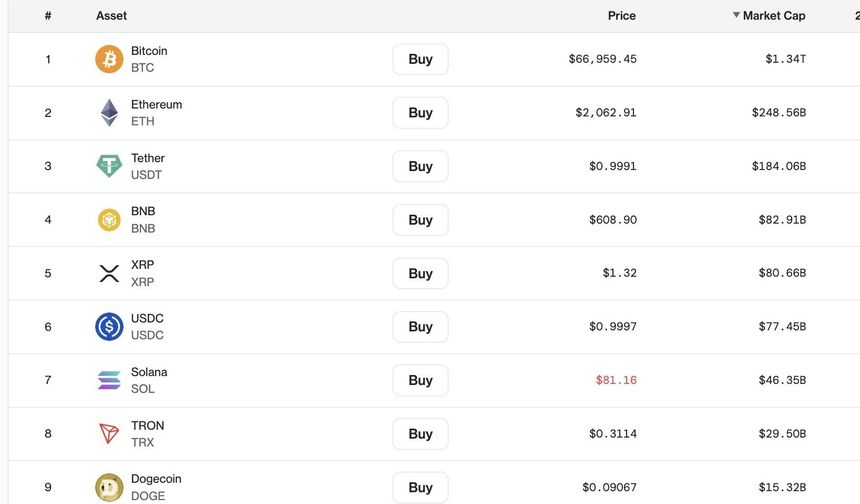The image size is (860, 504).
Task: Sort table by Asset column header
Action: [x=112, y=16]
